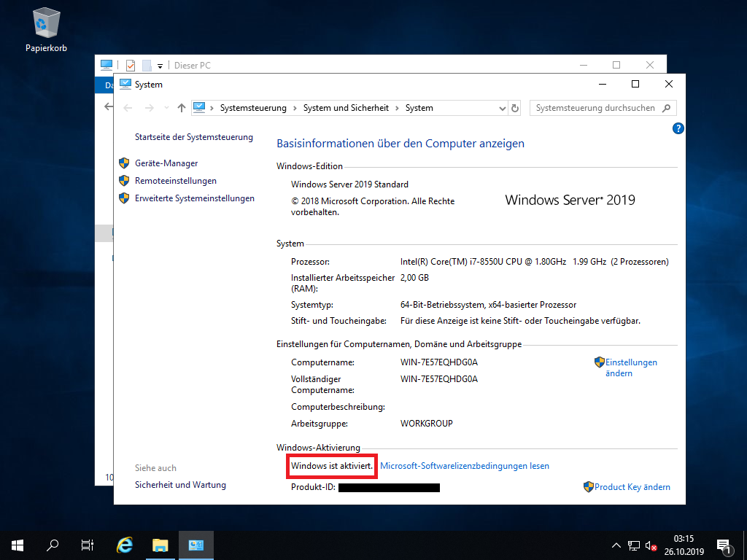Screen dimensions: 747x560
Task: Expand the address bar history dropdown
Action: pyautogui.click(x=502, y=108)
